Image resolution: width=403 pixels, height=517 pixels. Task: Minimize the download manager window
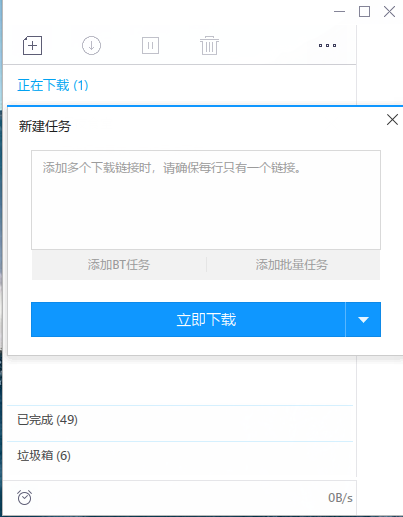click(339, 12)
